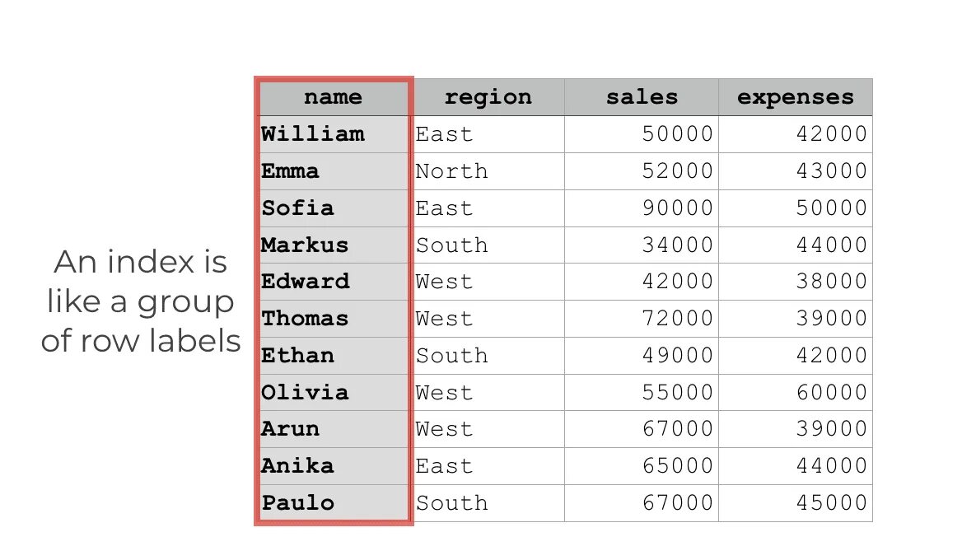This screenshot has height=560, width=962.
Task: Select the Arun row label
Action: tap(291, 429)
